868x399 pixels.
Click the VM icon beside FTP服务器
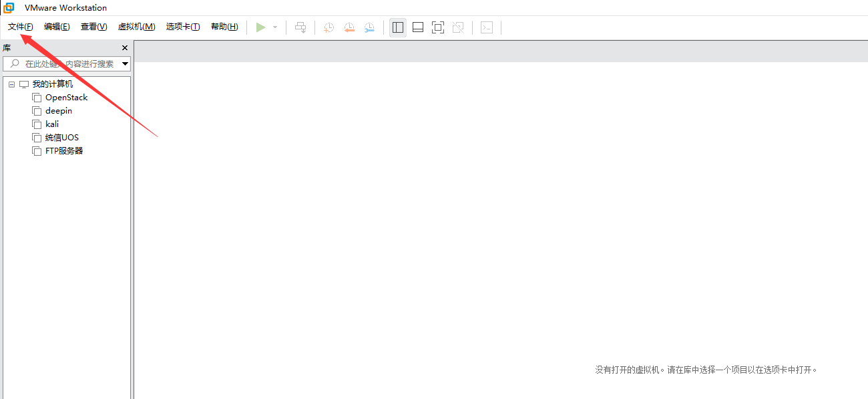pos(37,151)
